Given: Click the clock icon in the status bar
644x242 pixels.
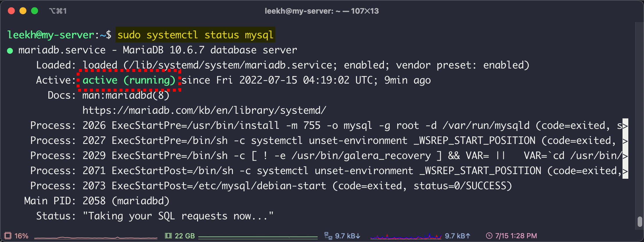Looking at the screenshot, I should coord(489,236).
